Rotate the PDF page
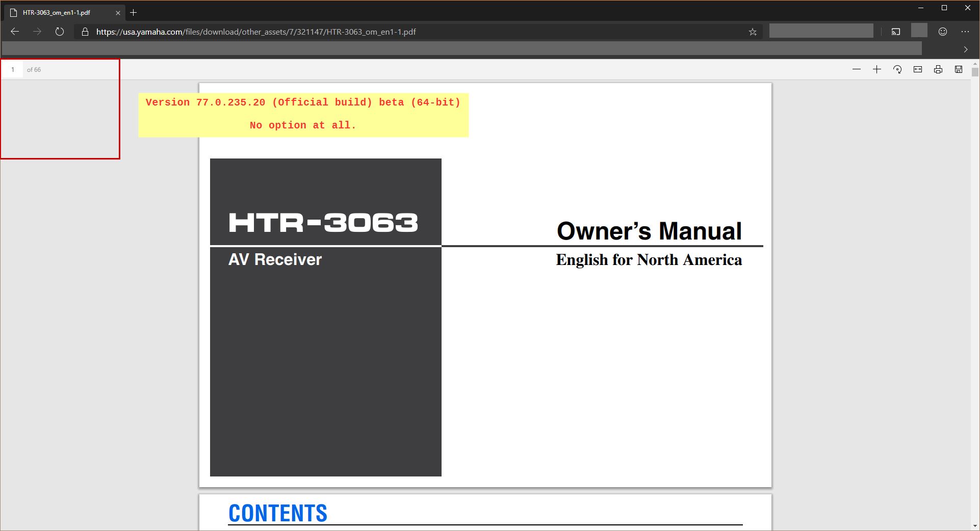 [897, 69]
